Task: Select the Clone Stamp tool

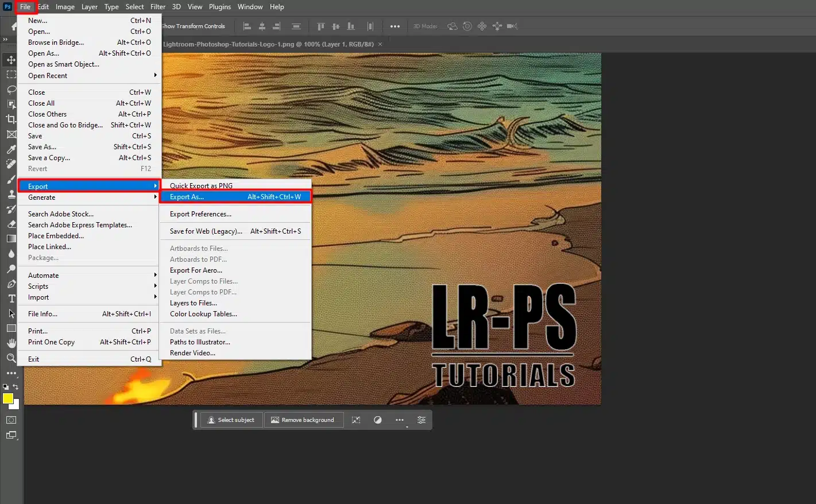Action: (x=11, y=194)
